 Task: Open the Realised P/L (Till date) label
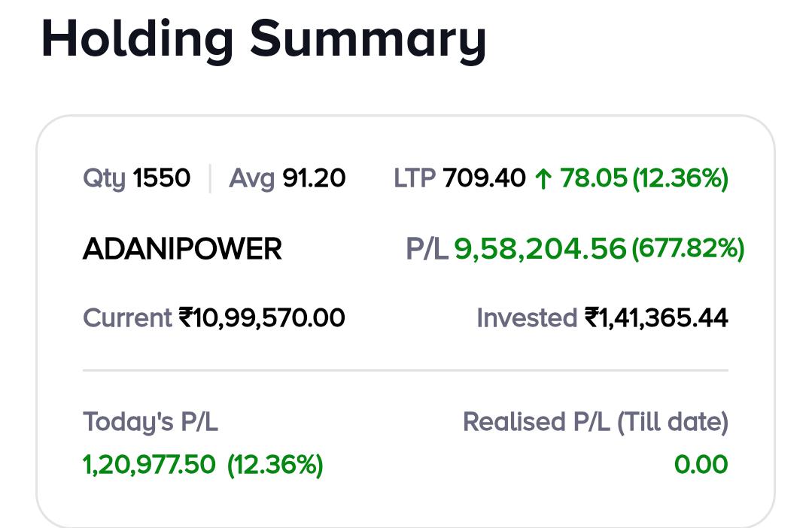[x=595, y=422]
